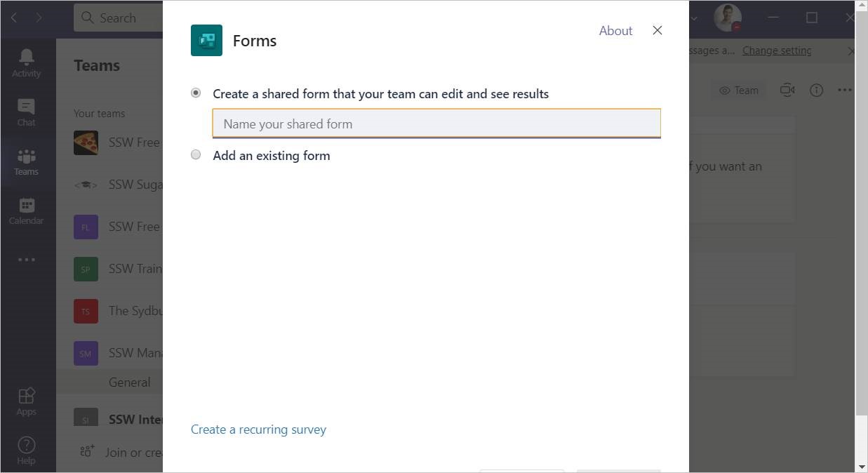
Task: Start a video meeting with camera icon
Action: click(788, 90)
